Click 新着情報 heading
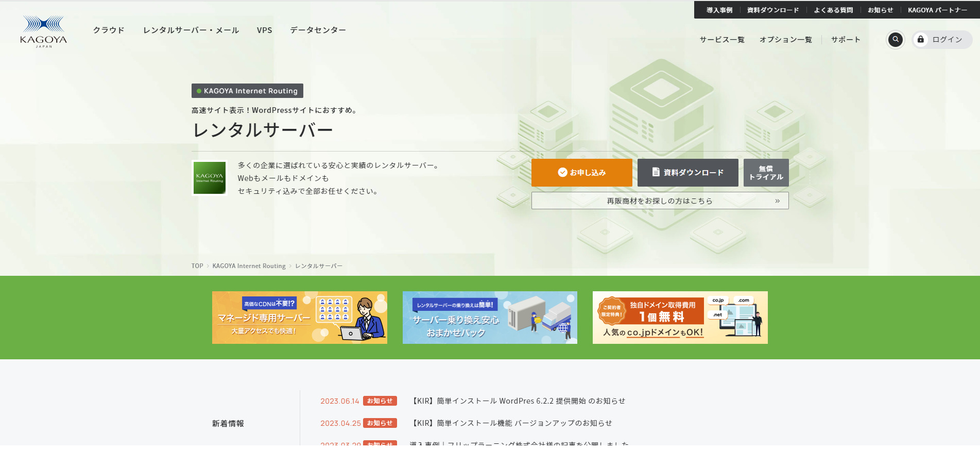The image size is (980, 449). coord(228,424)
